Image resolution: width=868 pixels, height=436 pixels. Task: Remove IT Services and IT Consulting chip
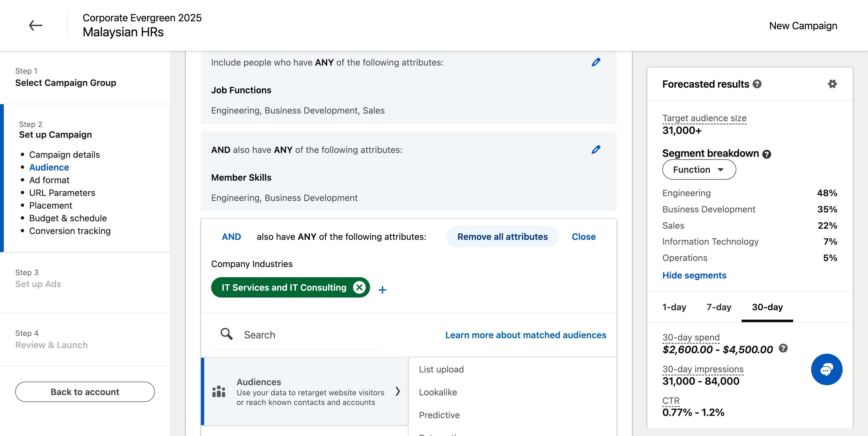359,287
